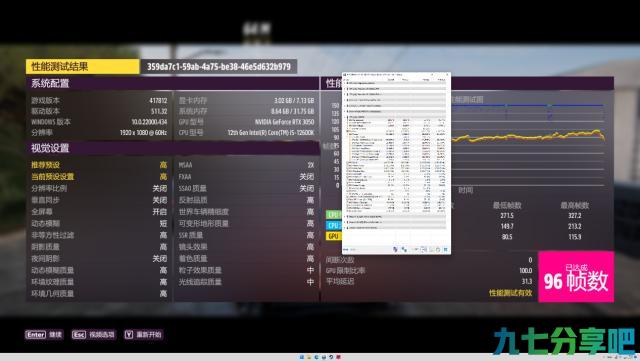
Task: Select the yellow GPU legend label
Action: point(333,236)
